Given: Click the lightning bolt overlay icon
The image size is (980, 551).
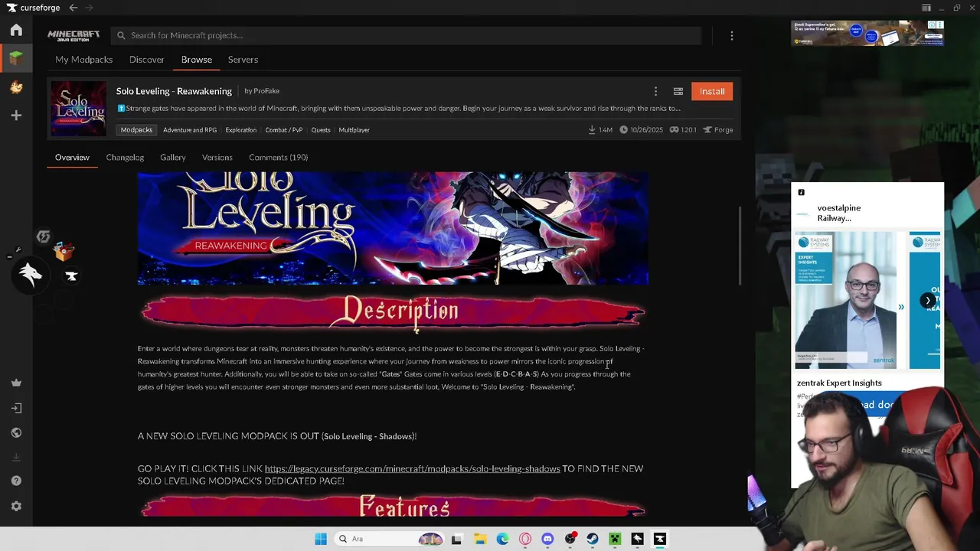Looking at the screenshot, I should pos(43,236).
